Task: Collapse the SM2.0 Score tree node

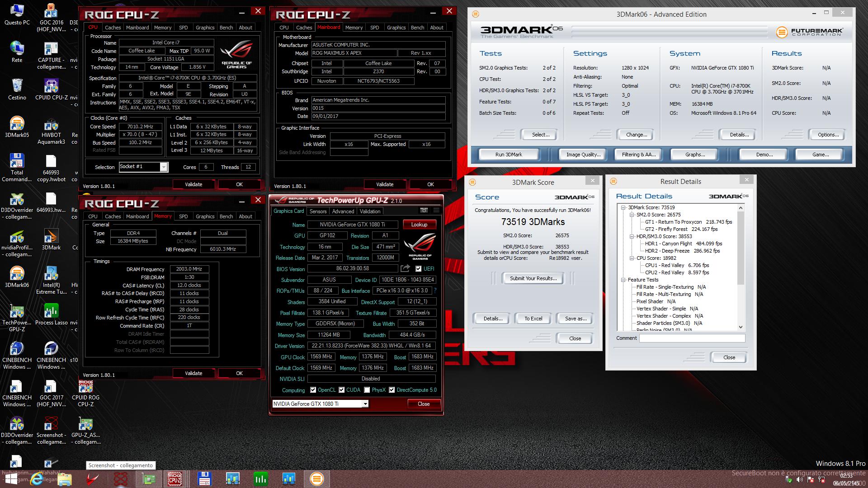Action: [x=632, y=215]
